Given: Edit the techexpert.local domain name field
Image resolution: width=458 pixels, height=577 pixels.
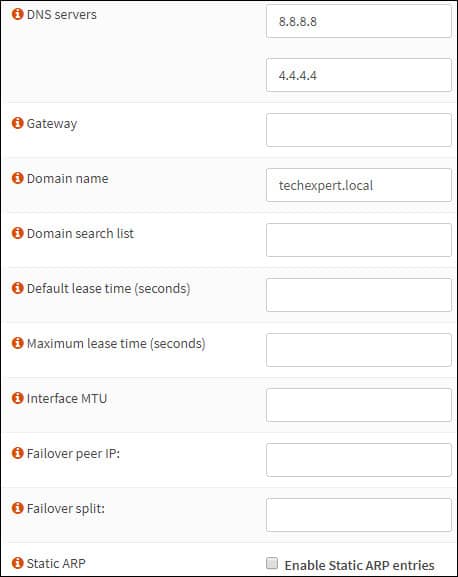Looking at the screenshot, I should pos(359,185).
